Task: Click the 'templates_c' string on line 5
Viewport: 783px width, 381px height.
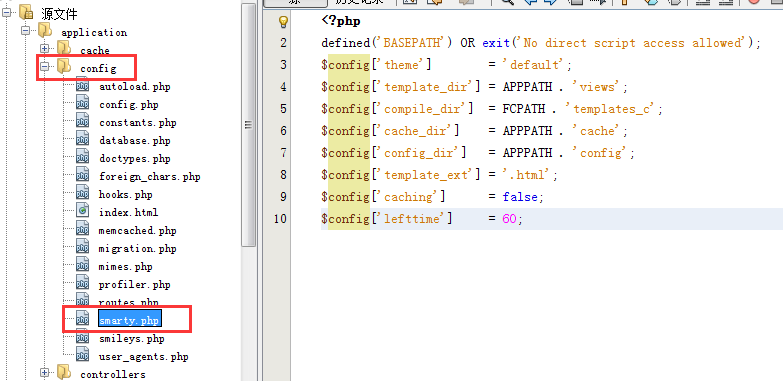Action: click(x=613, y=109)
